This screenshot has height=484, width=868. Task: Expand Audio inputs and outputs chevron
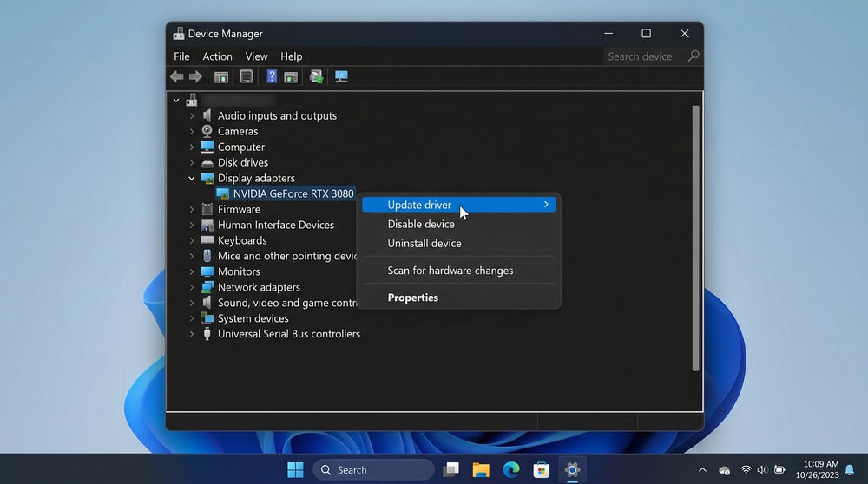tap(192, 115)
